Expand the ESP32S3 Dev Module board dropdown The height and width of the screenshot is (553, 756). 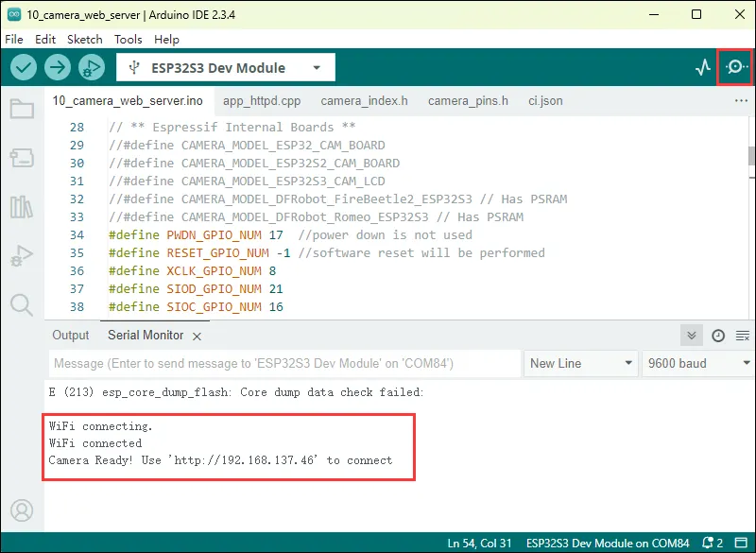tap(225, 68)
